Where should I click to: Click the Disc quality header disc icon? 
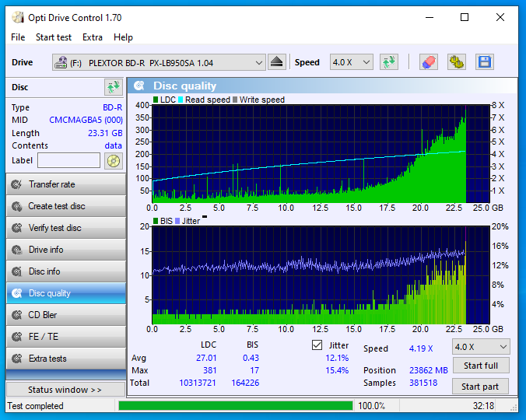[139, 86]
